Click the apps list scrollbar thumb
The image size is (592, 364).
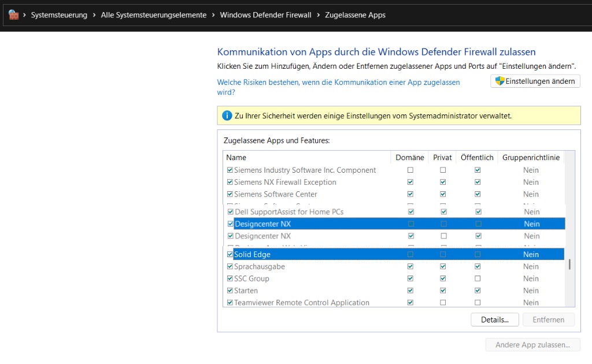569,264
